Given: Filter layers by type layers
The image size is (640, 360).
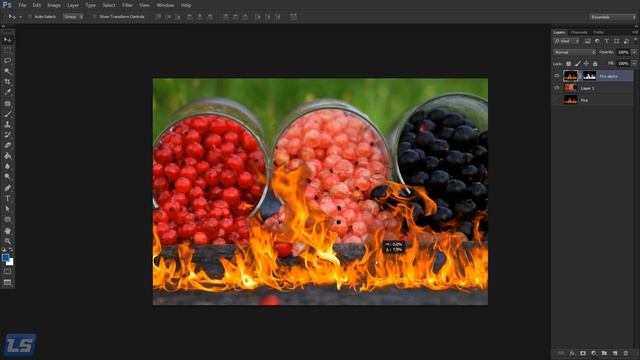Looking at the screenshot, I should (x=607, y=41).
